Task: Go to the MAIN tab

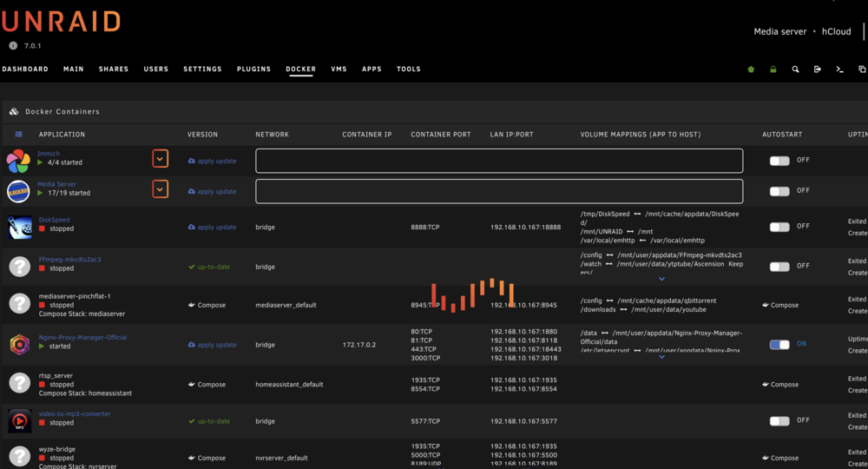Action: coord(73,69)
